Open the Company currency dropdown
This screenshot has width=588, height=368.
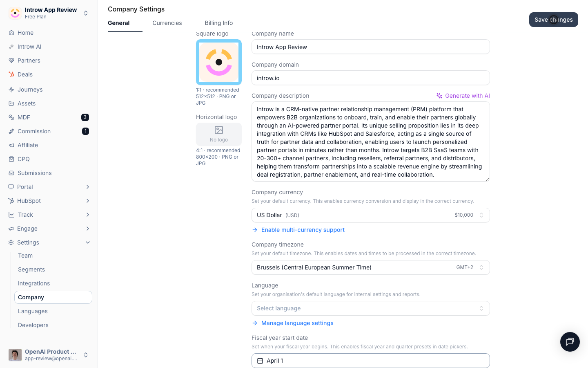click(371, 215)
